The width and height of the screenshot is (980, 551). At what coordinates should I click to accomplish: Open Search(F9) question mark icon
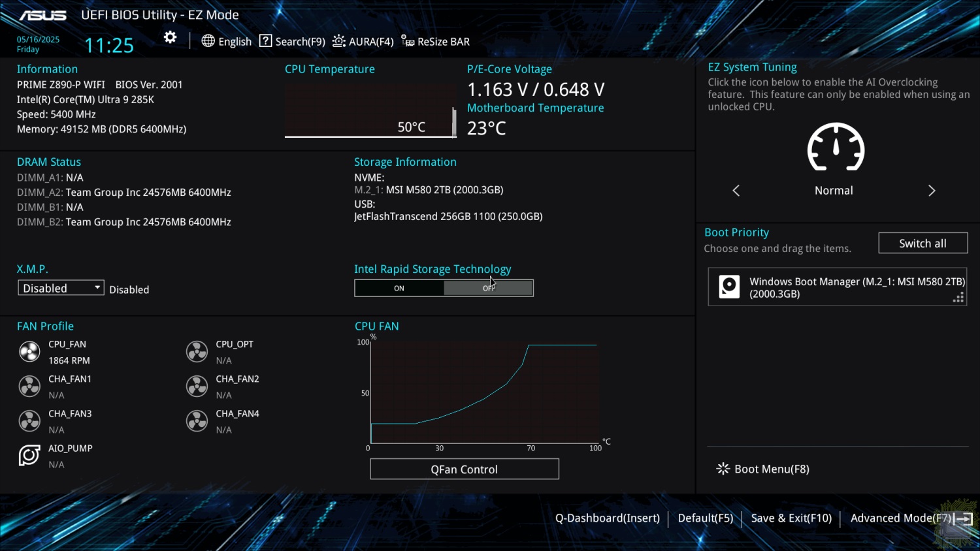point(265,40)
